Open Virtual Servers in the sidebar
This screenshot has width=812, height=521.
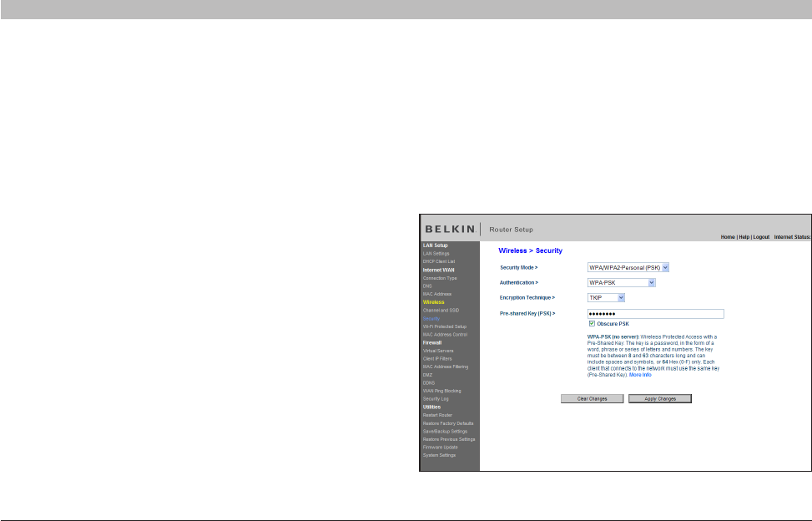(x=438, y=351)
